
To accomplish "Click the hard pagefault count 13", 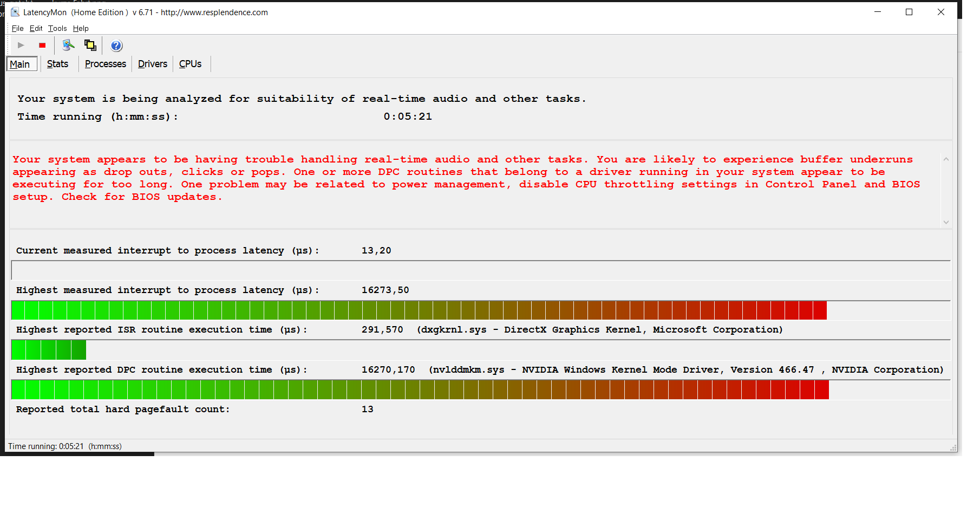I will [x=368, y=409].
